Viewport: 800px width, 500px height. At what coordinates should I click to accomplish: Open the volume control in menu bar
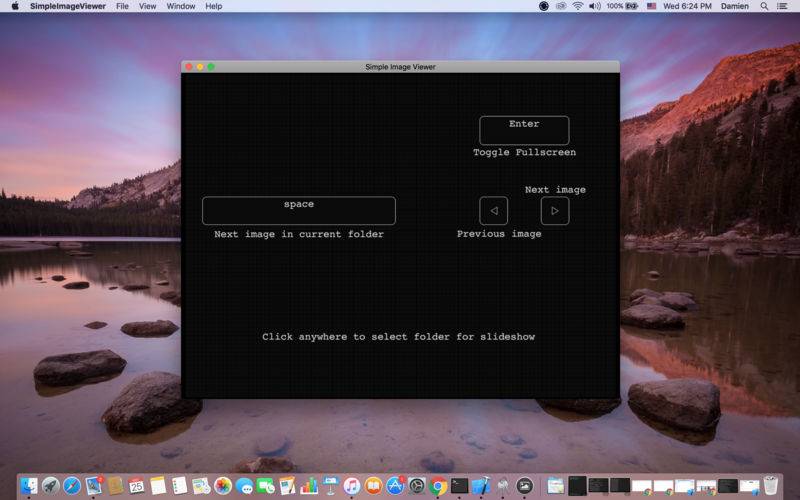(594, 6)
